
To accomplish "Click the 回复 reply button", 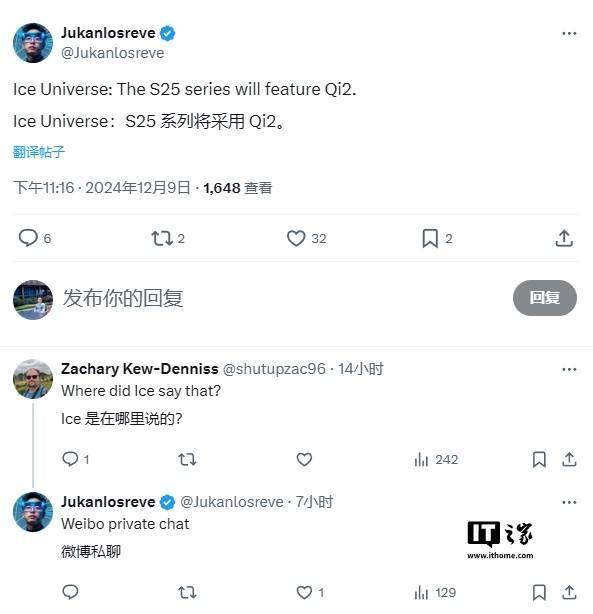I will point(544,298).
